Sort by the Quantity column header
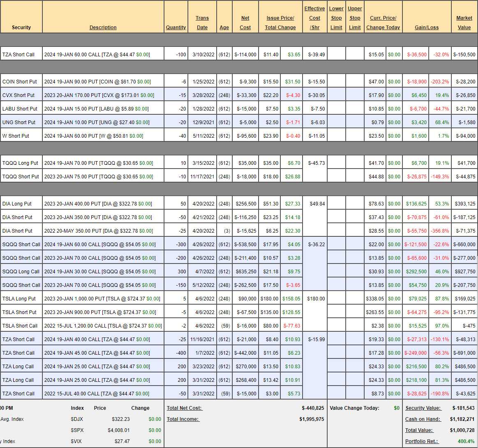 (176, 28)
